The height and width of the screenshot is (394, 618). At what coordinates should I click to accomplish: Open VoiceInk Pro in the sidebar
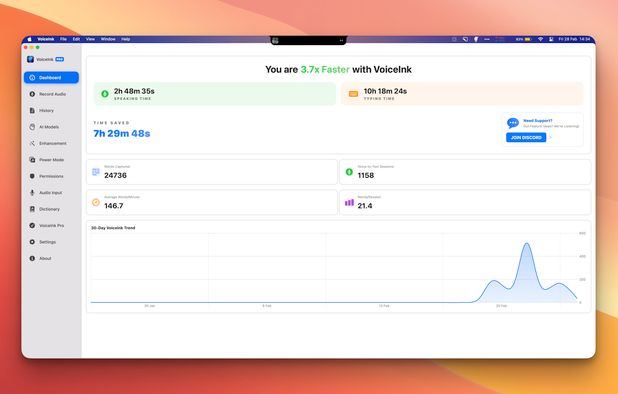point(51,225)
